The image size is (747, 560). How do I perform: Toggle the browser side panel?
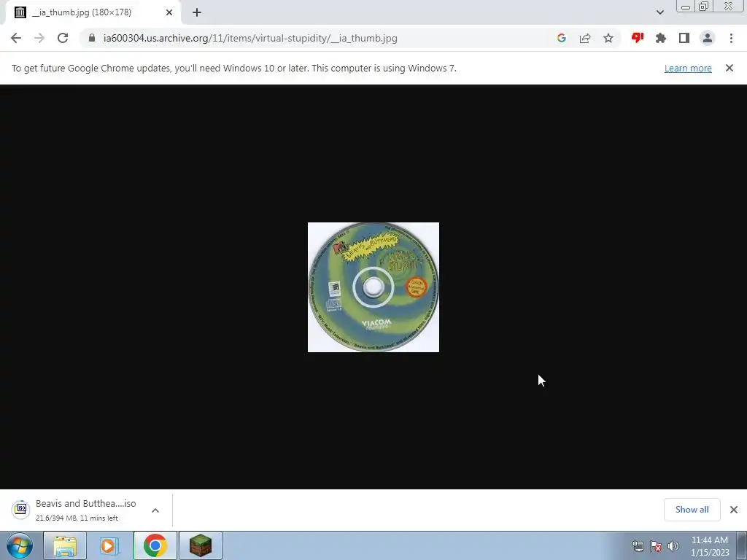tap(684, 38)
